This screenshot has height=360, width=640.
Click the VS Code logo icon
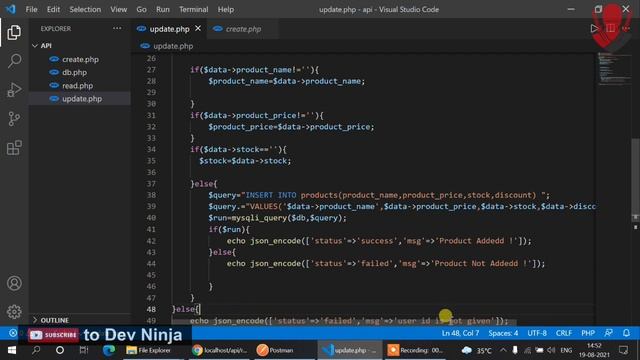(10, 9)
